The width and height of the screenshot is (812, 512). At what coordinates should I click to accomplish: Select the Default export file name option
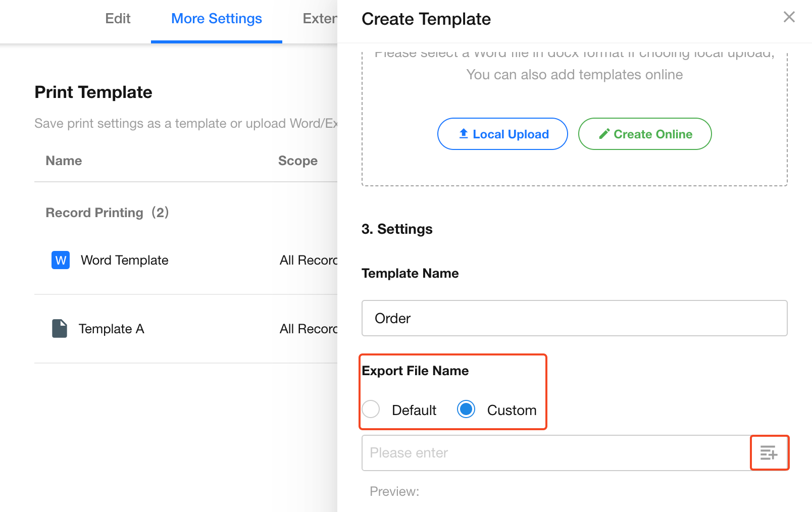[371, 409]
